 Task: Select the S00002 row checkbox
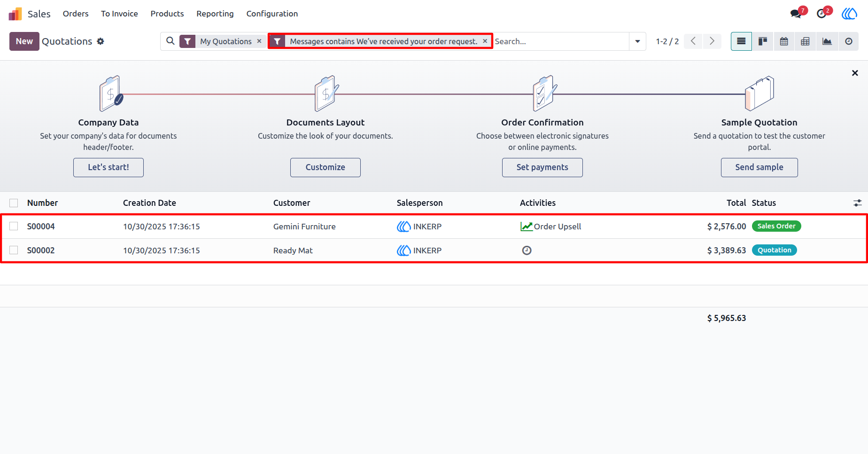click(14, 250)
